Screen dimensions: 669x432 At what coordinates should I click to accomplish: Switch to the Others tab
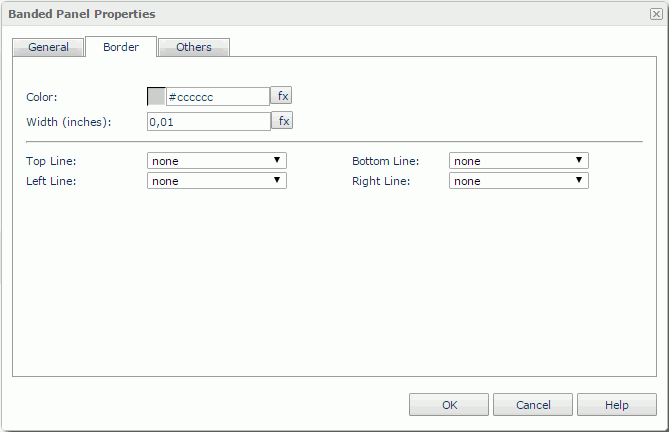pyautogui.click(x=194, y=47)
